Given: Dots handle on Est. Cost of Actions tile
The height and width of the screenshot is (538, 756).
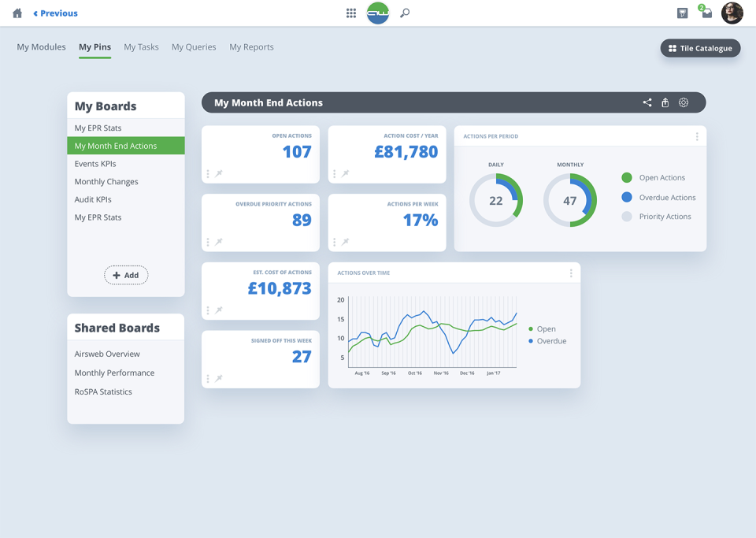Looking at the screenshot, I should pyautogui.click(x=208, y=310).
